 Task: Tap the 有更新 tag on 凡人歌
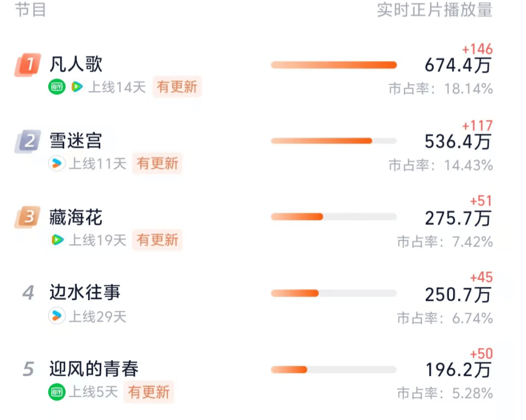pyautogui.click(x=177, y=87)
